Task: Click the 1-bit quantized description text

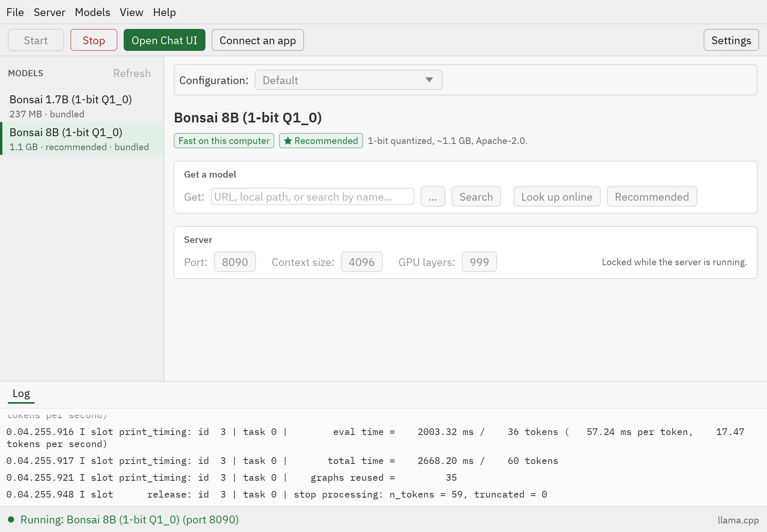Action: (x=447, y=141)
